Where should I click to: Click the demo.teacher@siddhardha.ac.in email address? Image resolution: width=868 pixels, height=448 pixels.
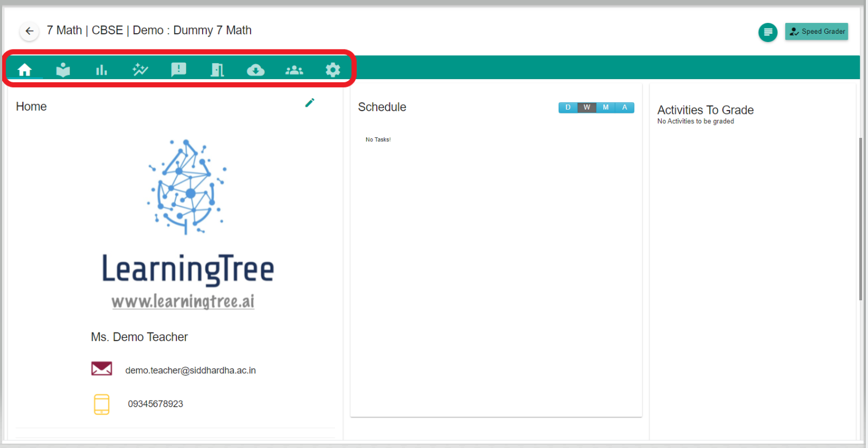tap(190, 371)
